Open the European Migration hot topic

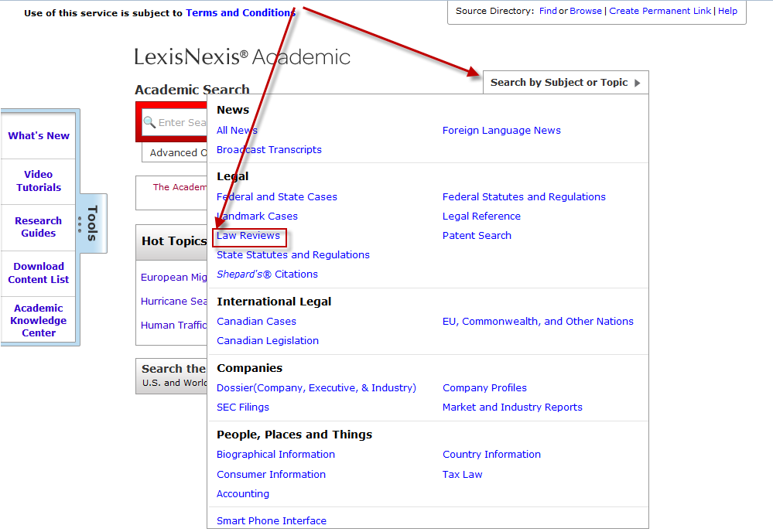point(173,278)
